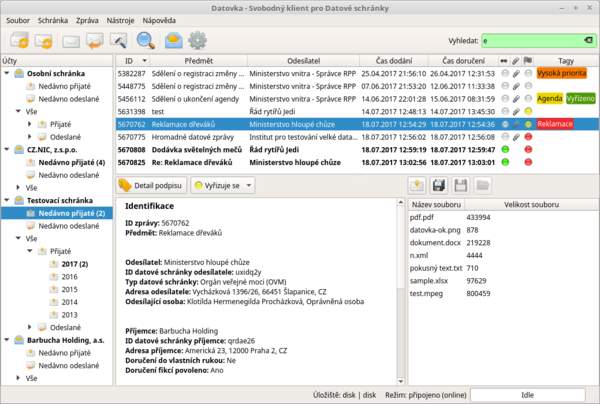Click the sync current account toolbar icon
Screen dimensions: 600x404
tap(45, 41)
